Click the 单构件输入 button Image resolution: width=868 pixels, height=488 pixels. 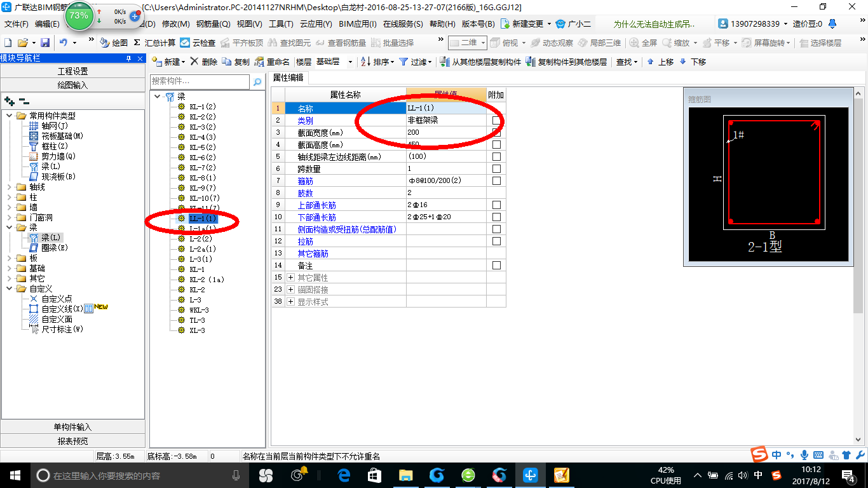[x=73, y=427]
